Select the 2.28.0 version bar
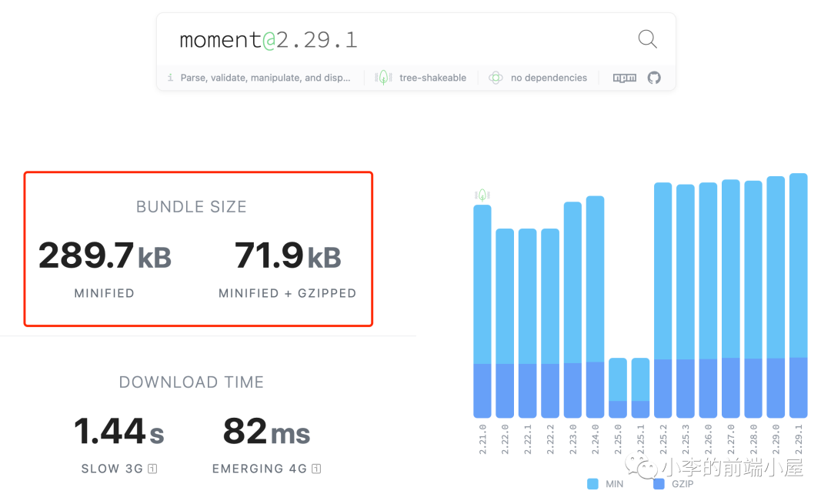 [x=753, y=299]
